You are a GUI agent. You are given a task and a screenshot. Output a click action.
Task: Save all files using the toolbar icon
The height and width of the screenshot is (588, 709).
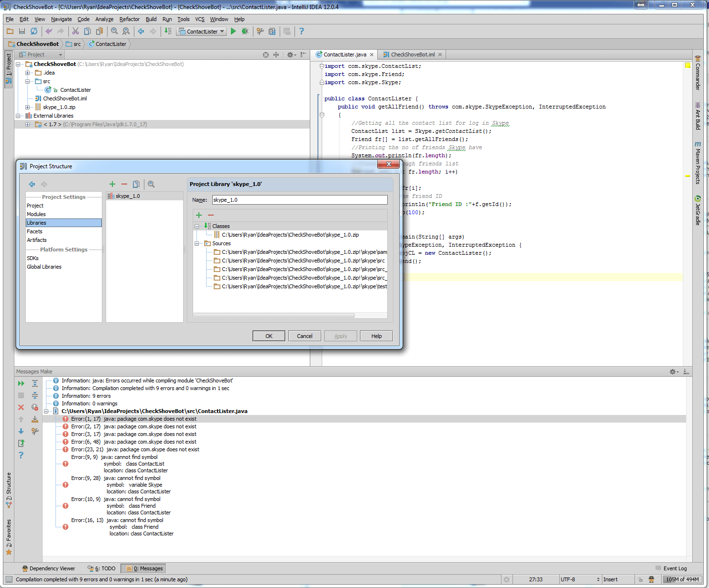(22, 31)
